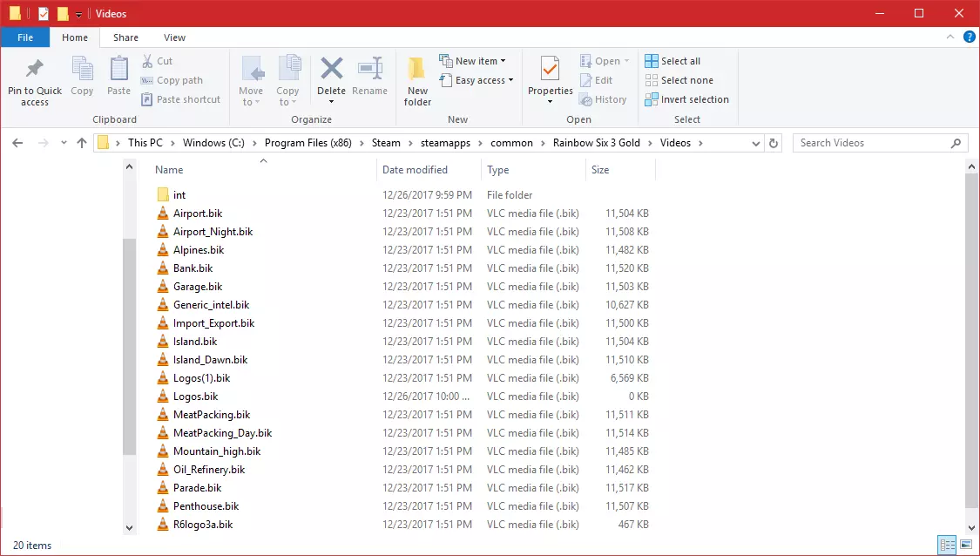Image resolution: width=980 pixels, height=556 pixels.
Task: Collapse the ribbon with chevron
Action: [951, 37]
